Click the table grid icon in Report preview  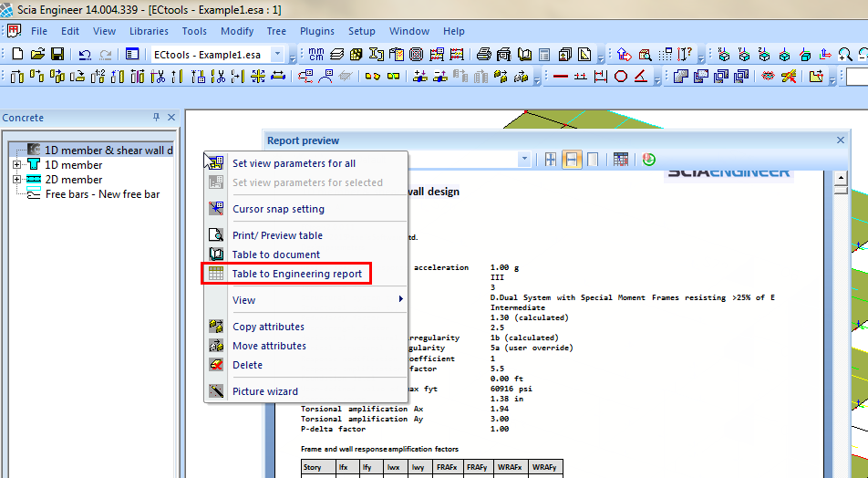coord(621,160)
